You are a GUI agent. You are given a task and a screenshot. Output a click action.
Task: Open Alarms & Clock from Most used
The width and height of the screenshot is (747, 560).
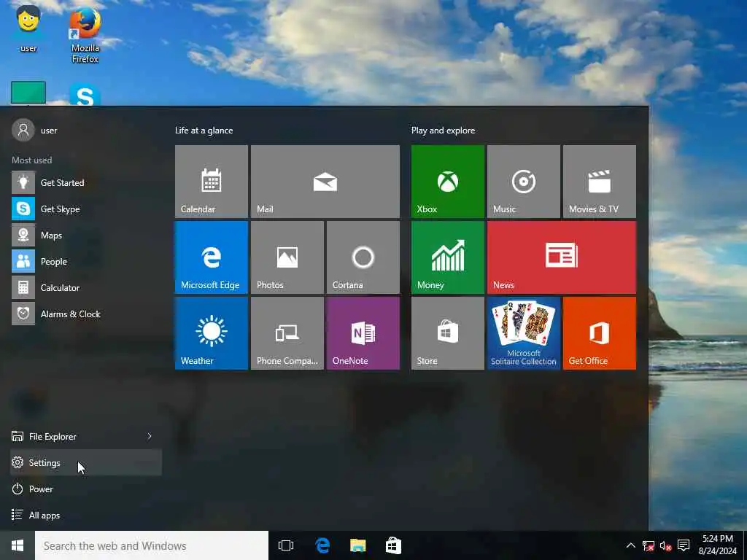86,314
